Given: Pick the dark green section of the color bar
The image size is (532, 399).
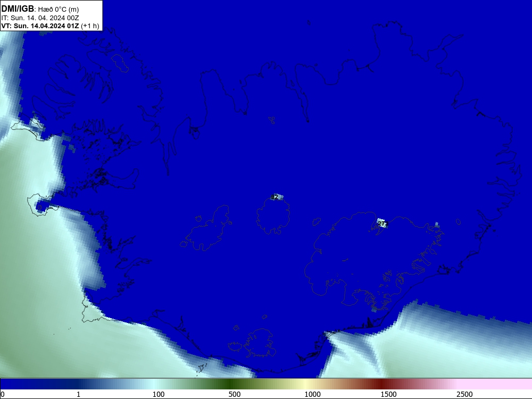Looking at the screenshot, I should pos(231,384).
